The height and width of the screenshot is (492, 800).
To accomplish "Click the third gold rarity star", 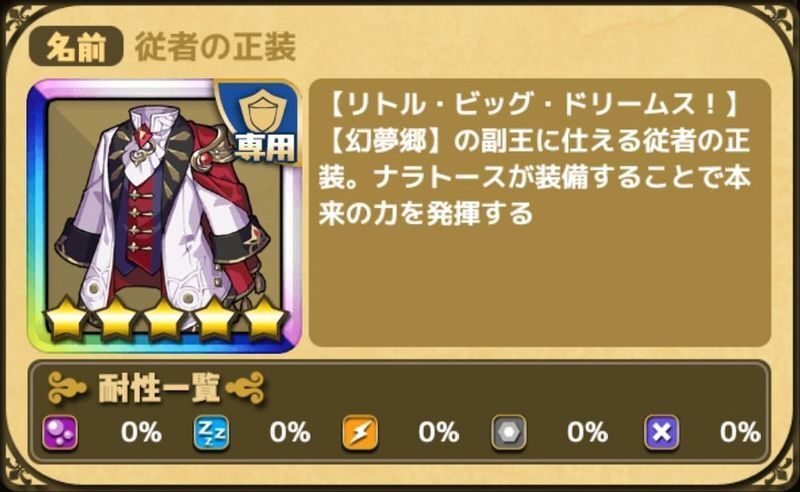I will tap(165, 319).
